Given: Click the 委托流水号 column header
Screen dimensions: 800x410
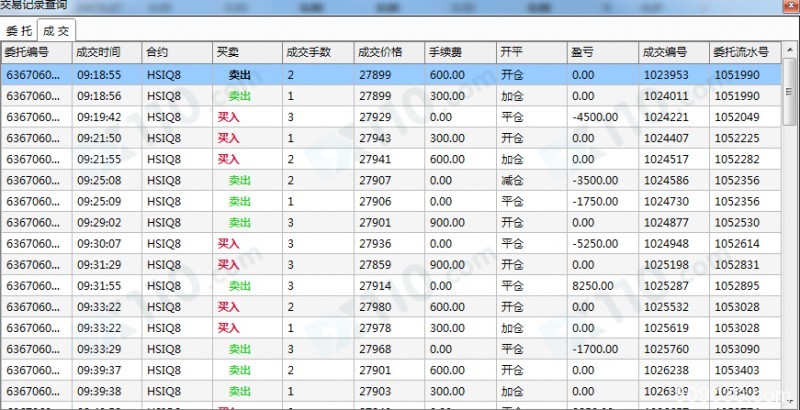Looking at the screenshot, I should point(745,52).
